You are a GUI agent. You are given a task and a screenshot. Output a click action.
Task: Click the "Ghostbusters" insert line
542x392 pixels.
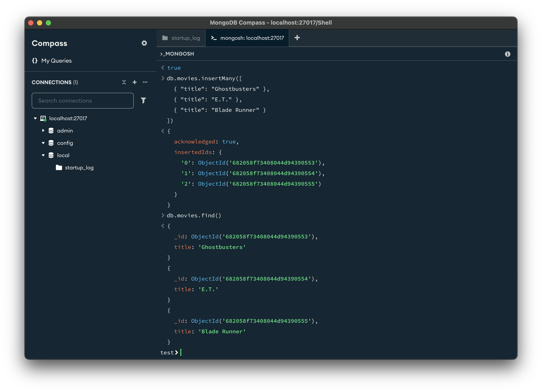(x=222, y=89)
